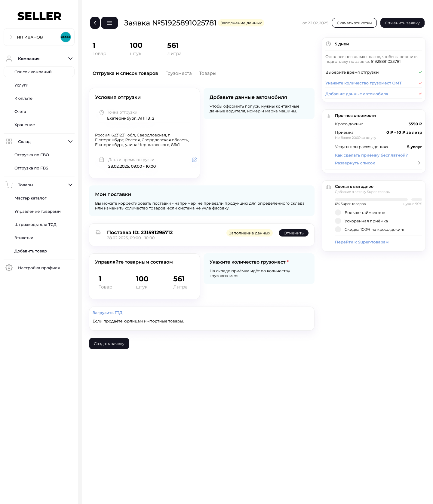Viewport: 433px width, 504px height.
Task: Click Развернуть список link
Action: (x=355, y=163)
